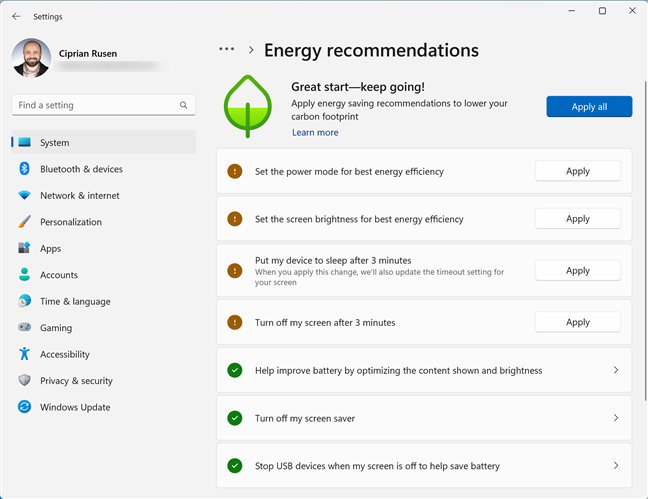Click green check beside USB devices row
The height and width of the screenshot is (499, 648).
235,466
